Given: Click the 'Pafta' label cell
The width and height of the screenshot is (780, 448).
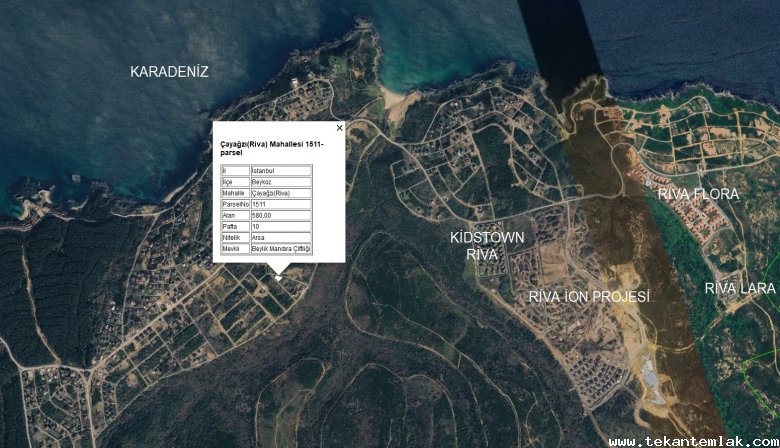Looking at the screenshot, I should tap(235, 226).
